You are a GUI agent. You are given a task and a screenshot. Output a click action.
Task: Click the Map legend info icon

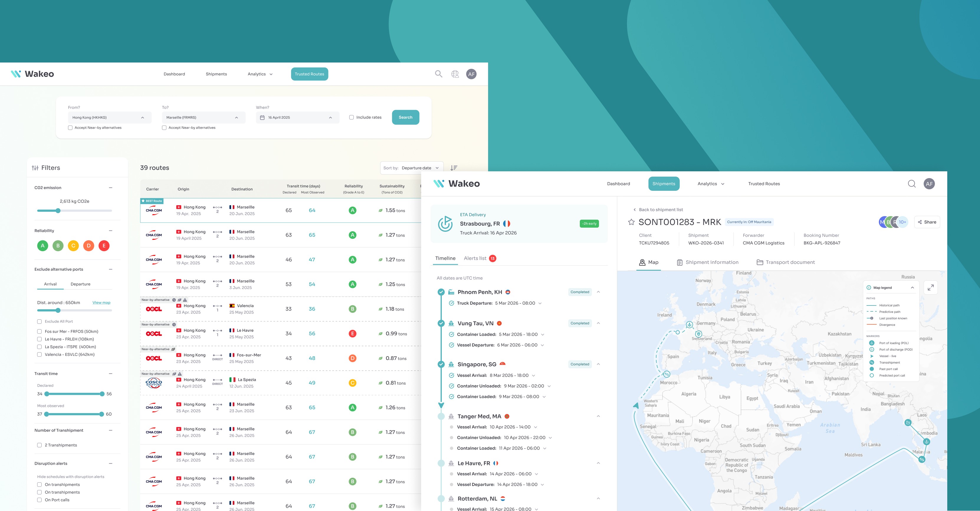(x=869, y=288)
